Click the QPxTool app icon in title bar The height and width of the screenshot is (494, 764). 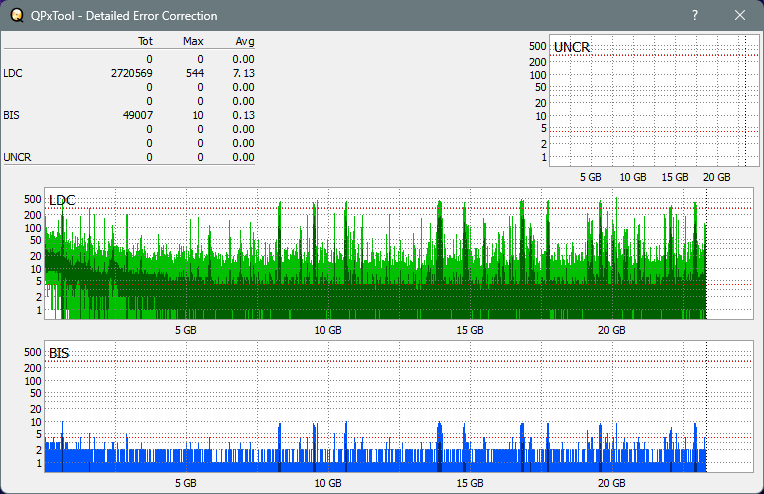point(15,16)
